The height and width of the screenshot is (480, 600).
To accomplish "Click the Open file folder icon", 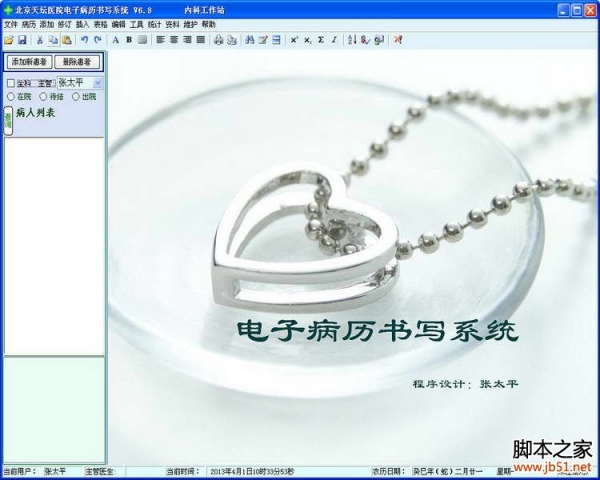I will pos(9,40).
